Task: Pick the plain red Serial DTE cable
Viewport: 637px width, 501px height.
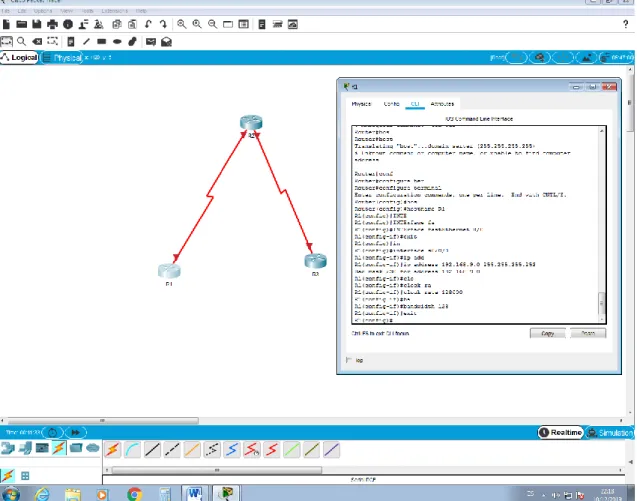Action: pyautogui.click(x=272, y=450)
